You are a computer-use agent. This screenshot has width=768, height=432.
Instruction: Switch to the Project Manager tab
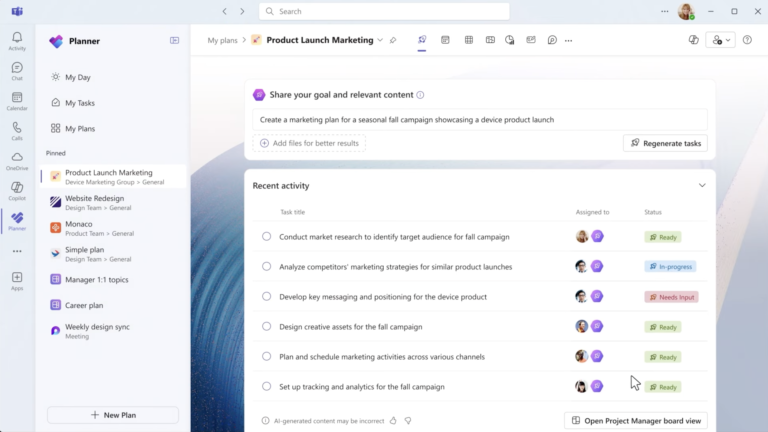(422, 40)
